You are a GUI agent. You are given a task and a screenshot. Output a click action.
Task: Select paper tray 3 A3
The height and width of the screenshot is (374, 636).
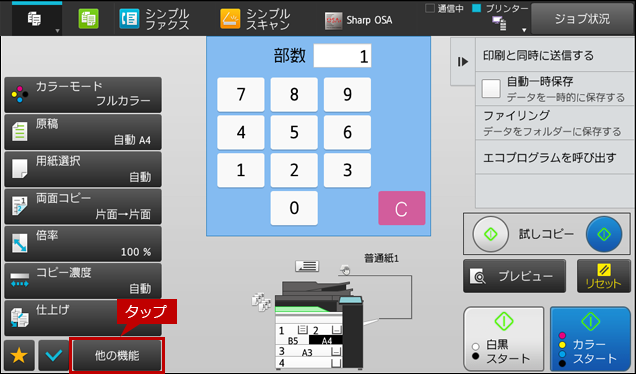(x=309, y=351)
